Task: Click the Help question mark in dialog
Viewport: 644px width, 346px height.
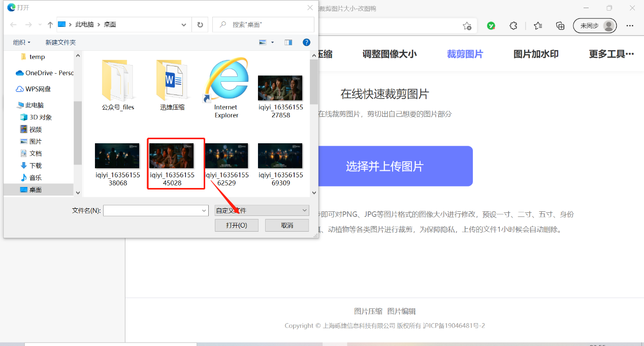Action: click(x=306, y=43)
